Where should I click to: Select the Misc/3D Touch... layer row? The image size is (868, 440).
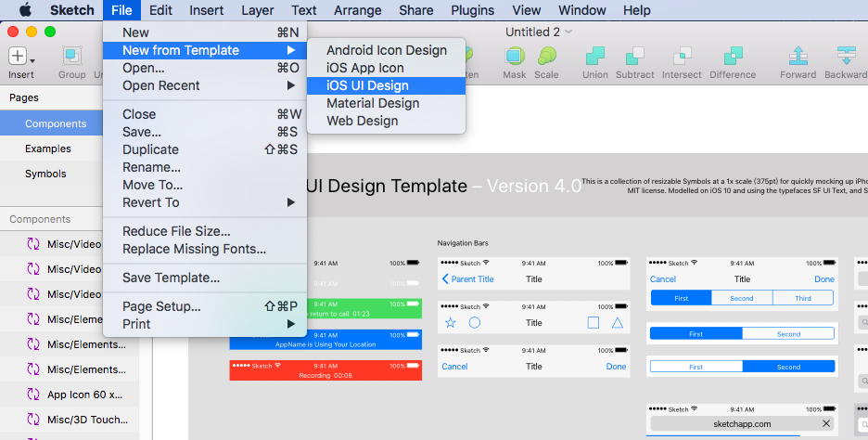coord(70,420)
